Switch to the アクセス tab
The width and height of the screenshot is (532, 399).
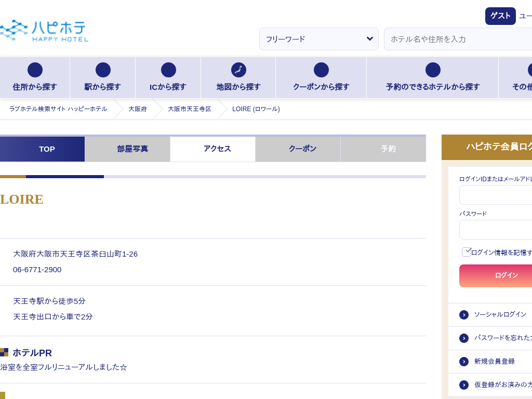[x=212, y=149]
